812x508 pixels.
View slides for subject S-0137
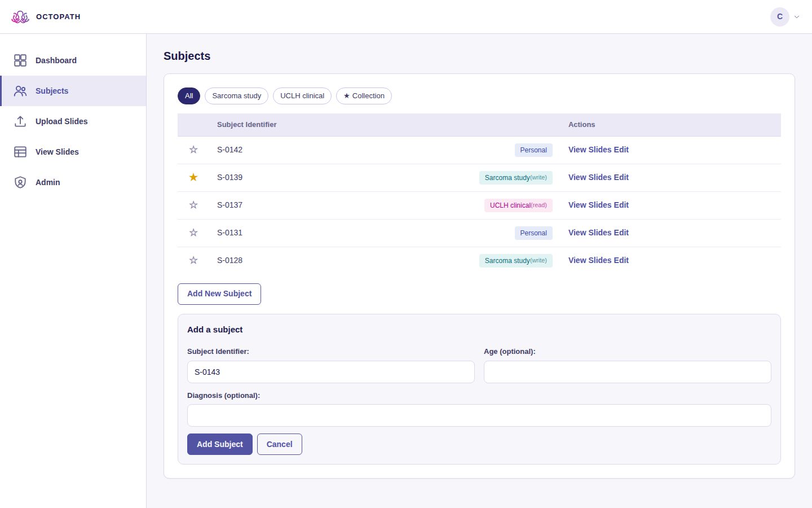click(x=590, y=205)
